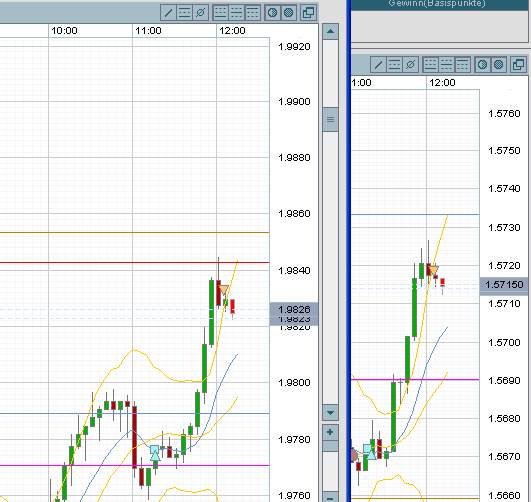Click the crossed-circle tool in the right chart toolbar

411,64
